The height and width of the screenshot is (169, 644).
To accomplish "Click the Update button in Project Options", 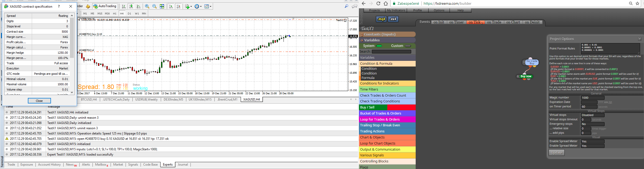I will click(557, 153).
